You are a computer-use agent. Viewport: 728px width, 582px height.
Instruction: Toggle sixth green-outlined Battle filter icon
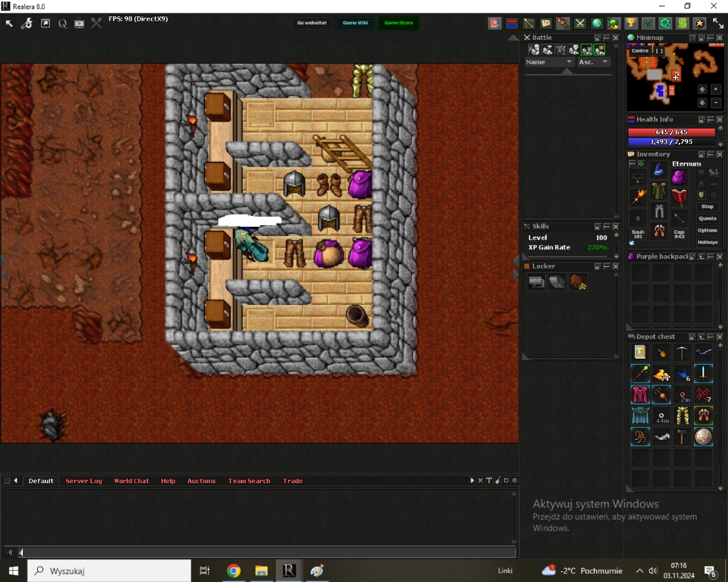tap(599, 50)
